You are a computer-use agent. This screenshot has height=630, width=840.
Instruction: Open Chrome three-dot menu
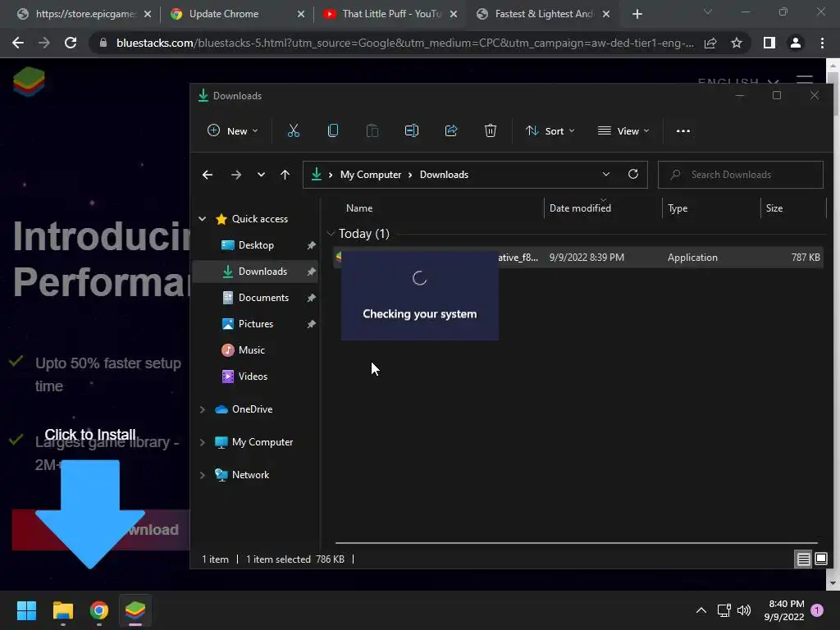point(822,43)
